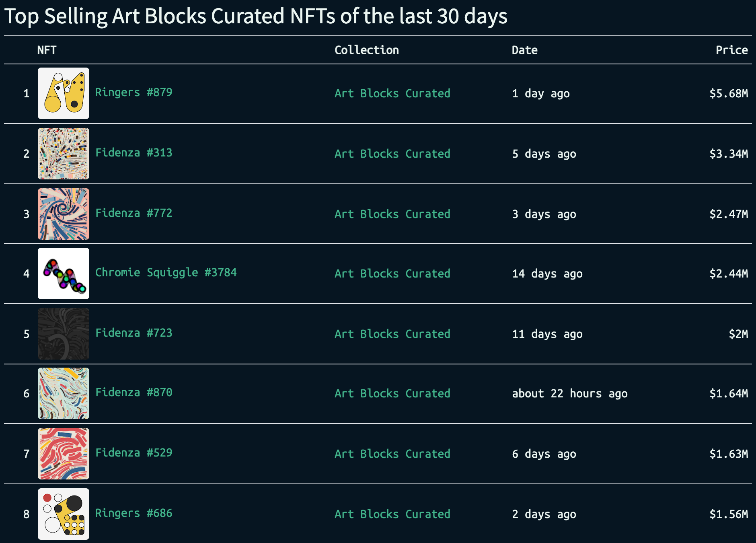Image resolution: width=756 pixels, height=543 pixels.
Task: Click the Date column header
Action: 524,50
